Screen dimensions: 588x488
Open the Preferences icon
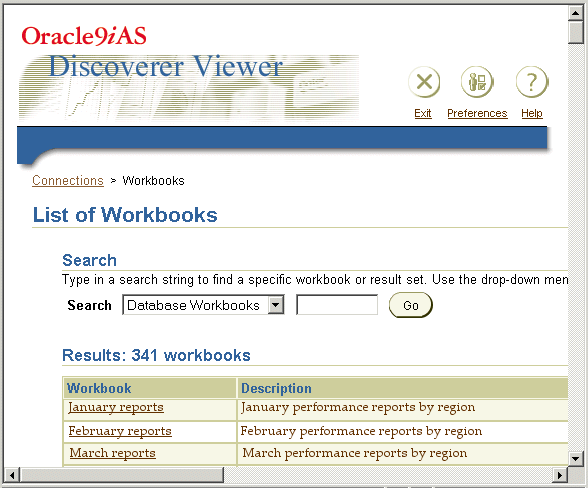[477, 82]
